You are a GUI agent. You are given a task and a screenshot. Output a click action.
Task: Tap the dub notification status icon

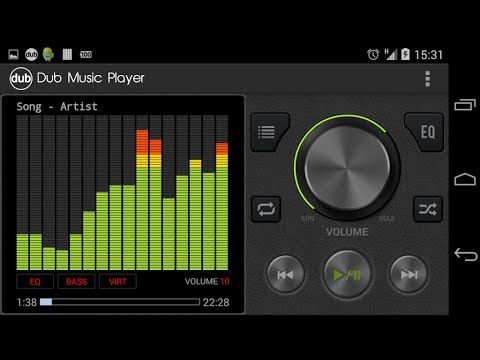click(31, 54)
